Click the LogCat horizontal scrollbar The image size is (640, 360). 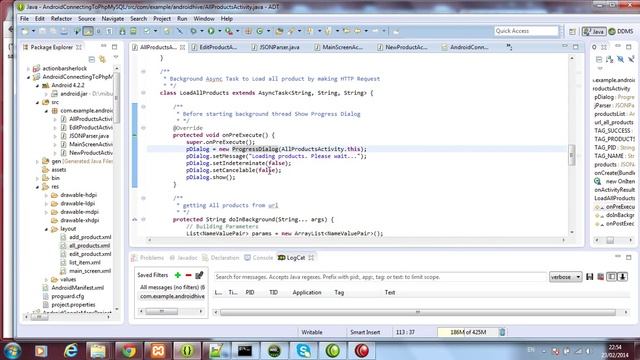pos(418,312)
